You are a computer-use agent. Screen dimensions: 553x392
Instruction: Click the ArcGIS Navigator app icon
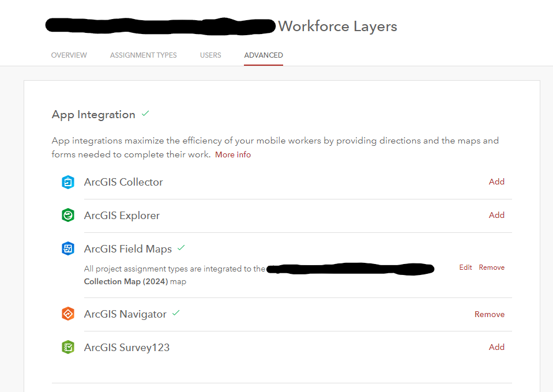coord(68,314)
